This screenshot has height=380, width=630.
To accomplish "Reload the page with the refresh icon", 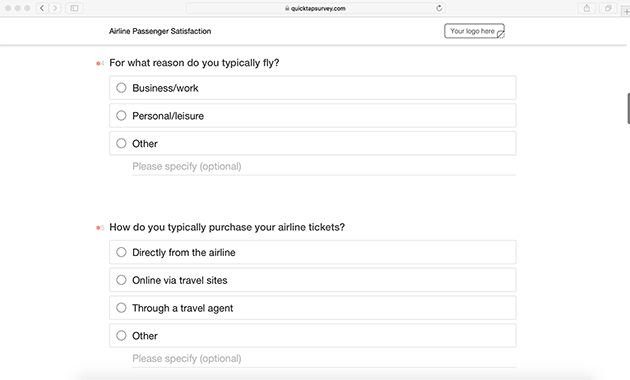I will (439, 8).
